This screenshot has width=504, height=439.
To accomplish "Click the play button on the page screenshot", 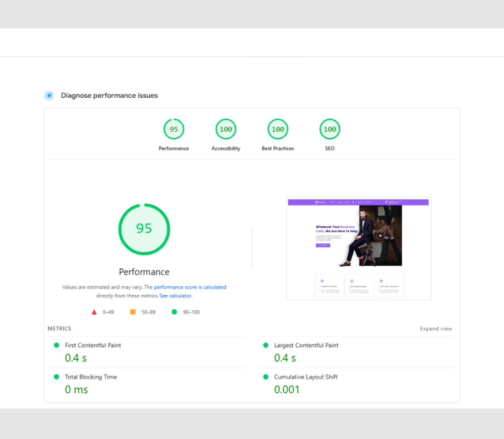I will point(381,235).
